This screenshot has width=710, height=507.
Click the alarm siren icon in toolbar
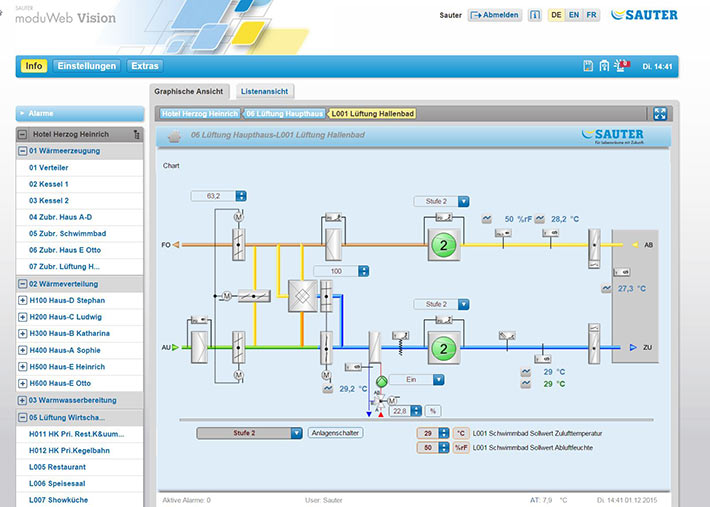pyautogui.click(x=621, y=66)
